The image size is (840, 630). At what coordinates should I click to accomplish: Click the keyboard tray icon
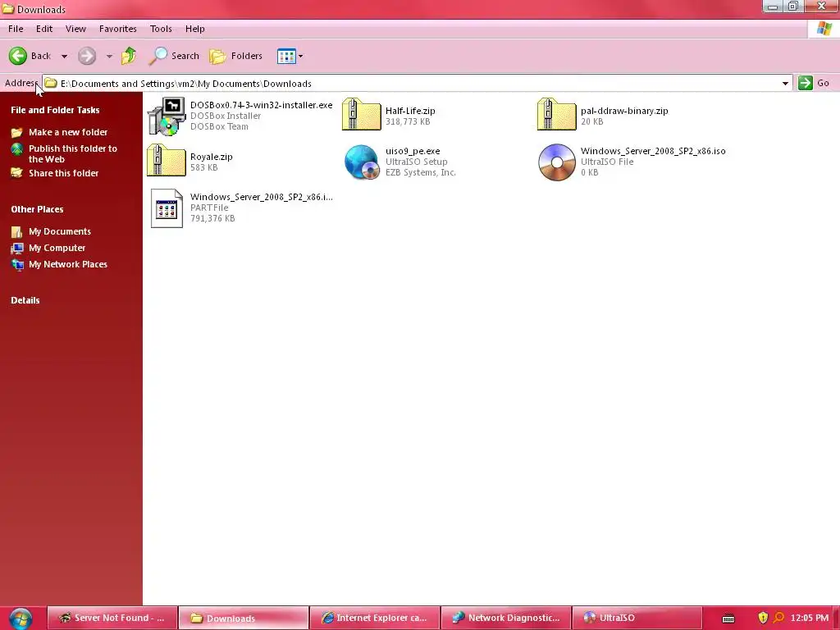[x=728, y=619]
